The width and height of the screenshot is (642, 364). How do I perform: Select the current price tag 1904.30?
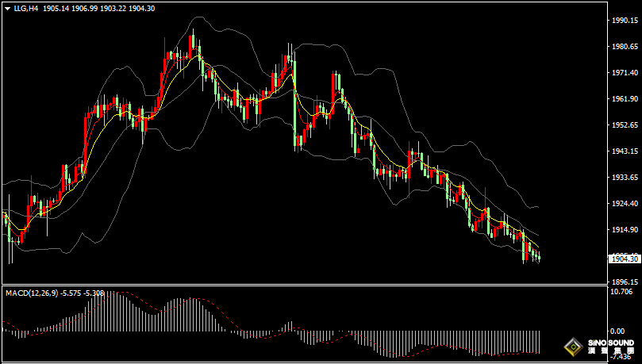coord(625,259)
